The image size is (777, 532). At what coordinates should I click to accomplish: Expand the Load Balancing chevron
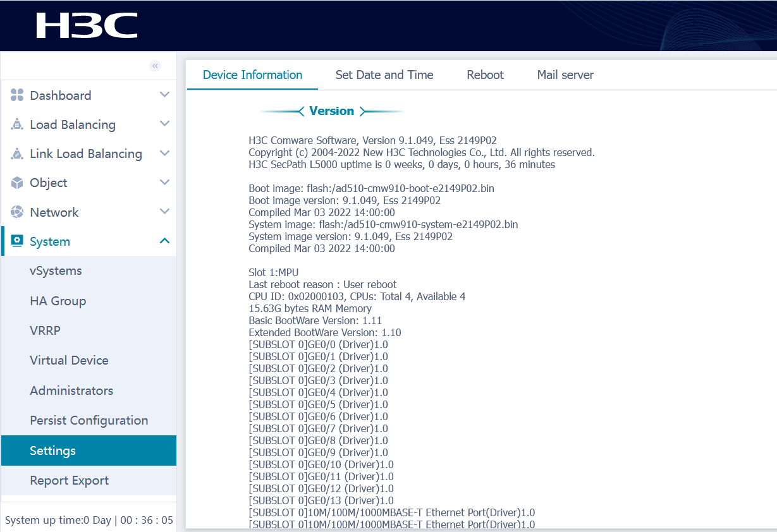pyautogui.click(x=164, y=124)
